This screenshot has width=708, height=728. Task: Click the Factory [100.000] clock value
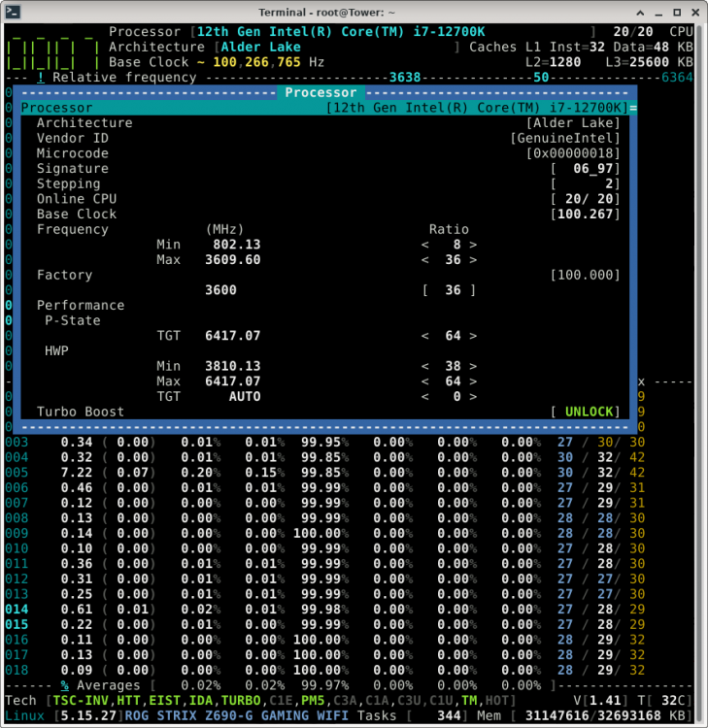(586, 275)
